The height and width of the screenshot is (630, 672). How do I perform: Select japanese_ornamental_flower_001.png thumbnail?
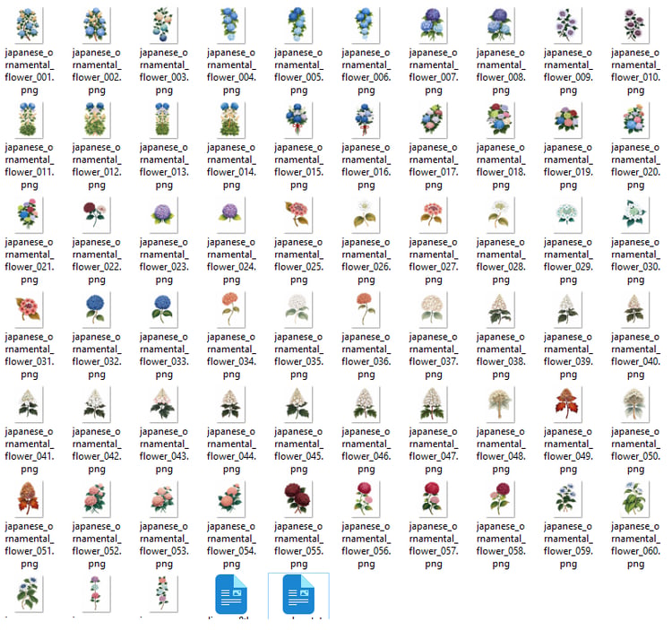click(29, 25)
